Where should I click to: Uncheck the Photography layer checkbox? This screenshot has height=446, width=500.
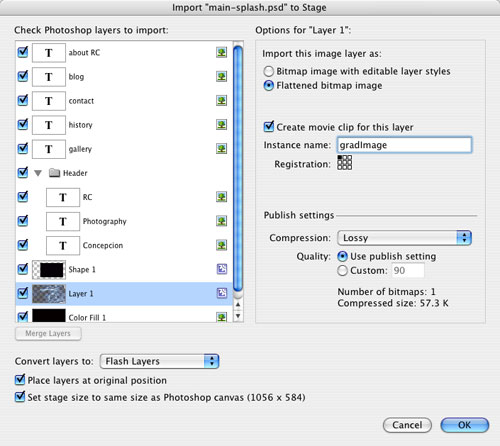tap(23, 220)
